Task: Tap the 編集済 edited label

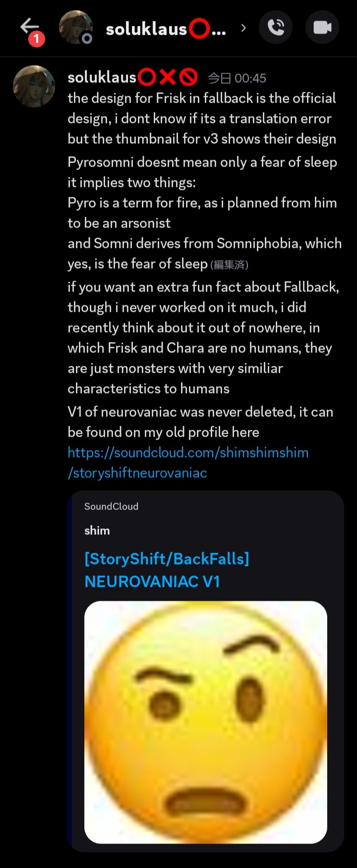Action: click(230, 265)
